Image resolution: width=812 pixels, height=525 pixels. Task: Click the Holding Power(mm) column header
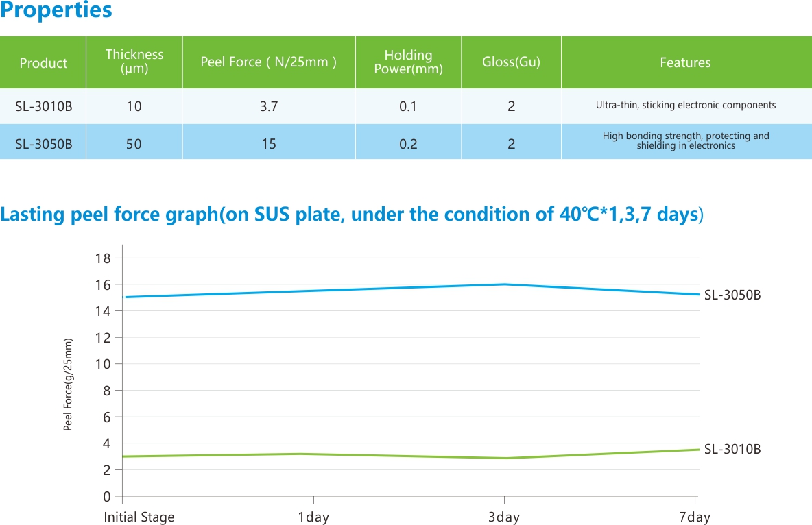click(408, 62)
